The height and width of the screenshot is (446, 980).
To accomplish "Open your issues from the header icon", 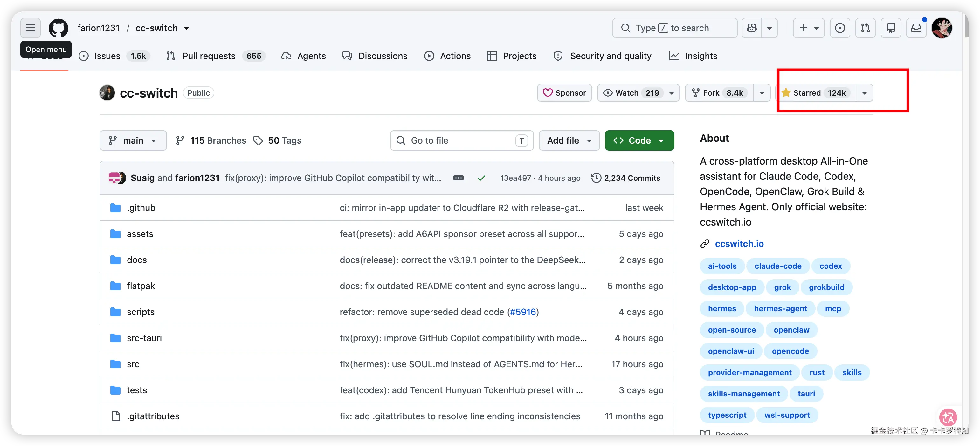I will [x=840, y=28].
